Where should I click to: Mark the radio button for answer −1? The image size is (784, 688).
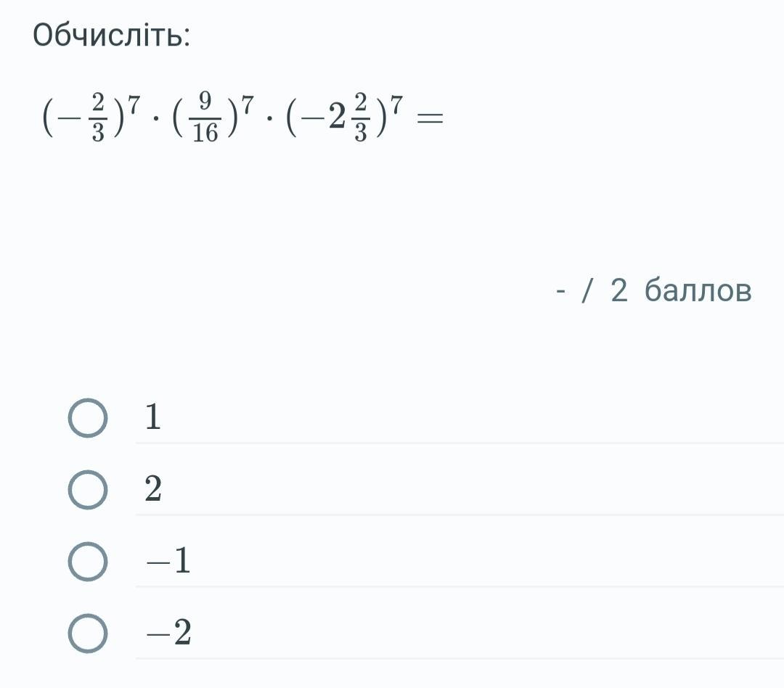[88, 562]
